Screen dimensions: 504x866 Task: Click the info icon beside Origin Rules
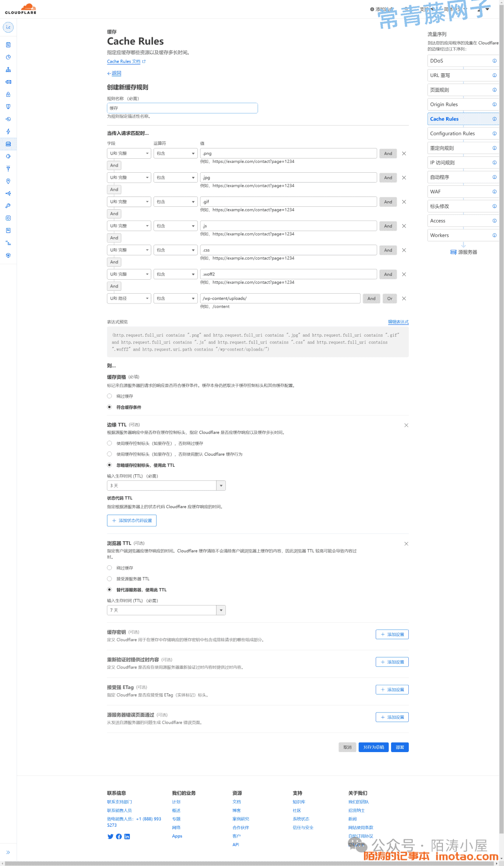(x=494, y=105)
